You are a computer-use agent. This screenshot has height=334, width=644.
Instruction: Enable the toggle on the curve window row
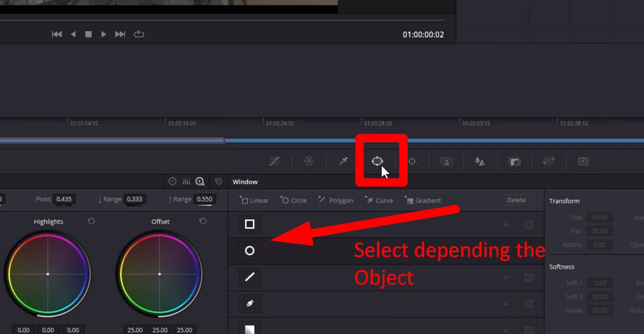pyautogui.click(x=506, y=303)
